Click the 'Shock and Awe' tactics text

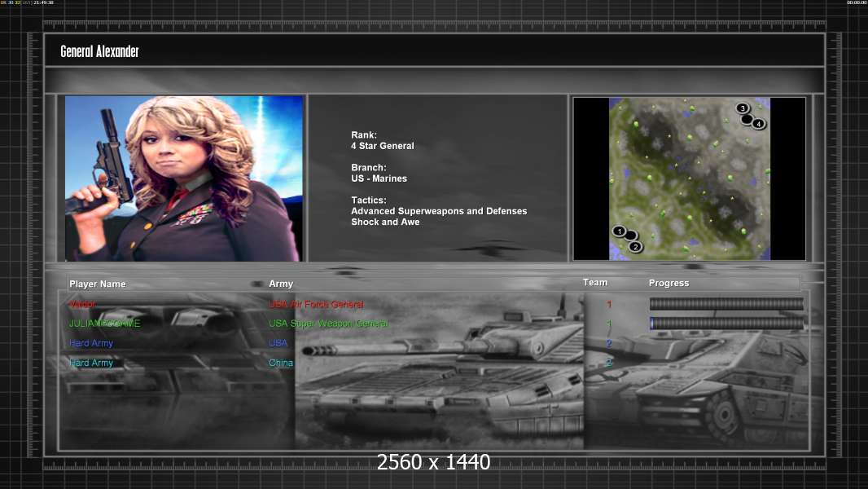[x=385, y=222]
